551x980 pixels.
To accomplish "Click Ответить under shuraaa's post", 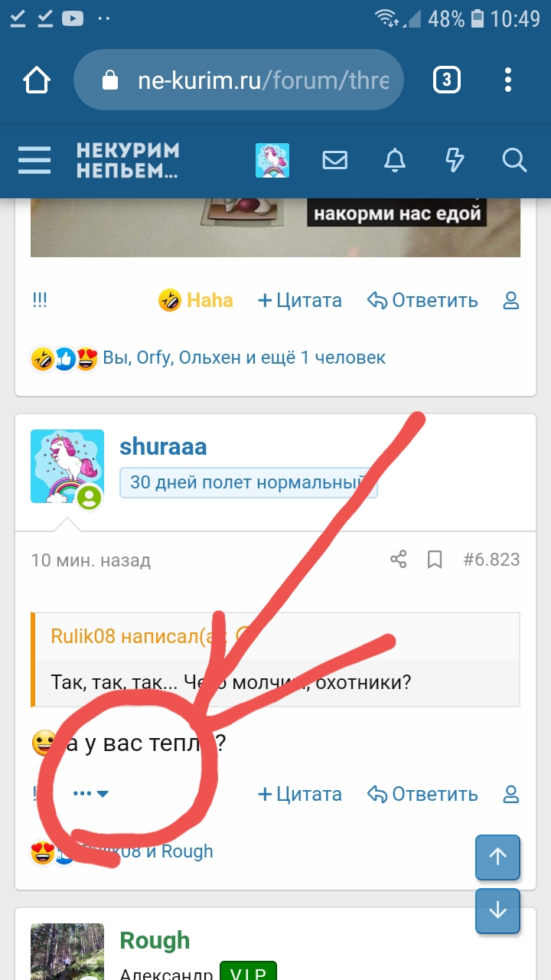I will tap(422, 795).
